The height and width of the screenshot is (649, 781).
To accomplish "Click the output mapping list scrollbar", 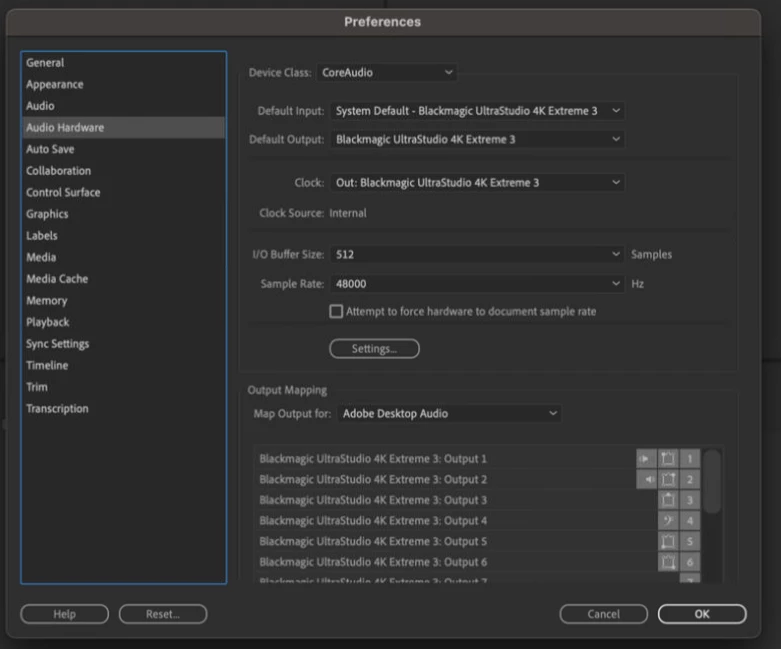I will click(713, 481).
